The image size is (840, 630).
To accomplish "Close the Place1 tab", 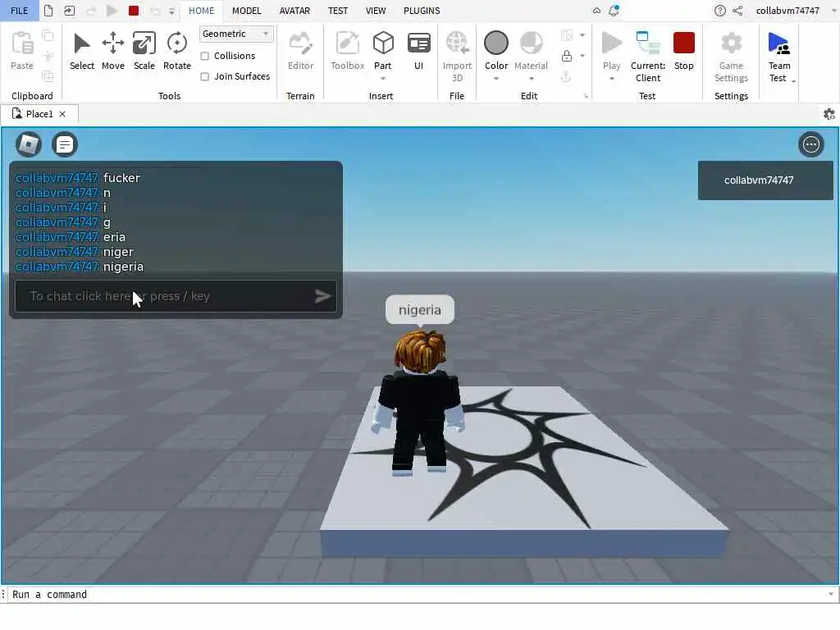I will pos(62,114).
